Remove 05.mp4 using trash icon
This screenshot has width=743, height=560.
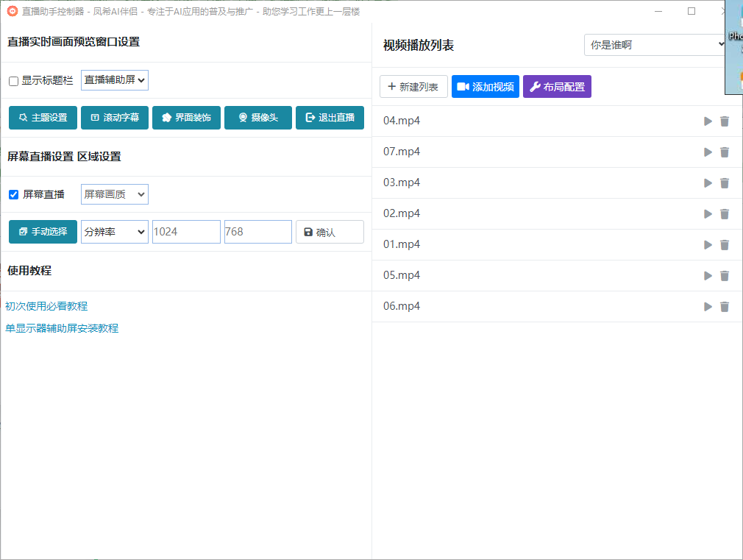pos(725,276)
